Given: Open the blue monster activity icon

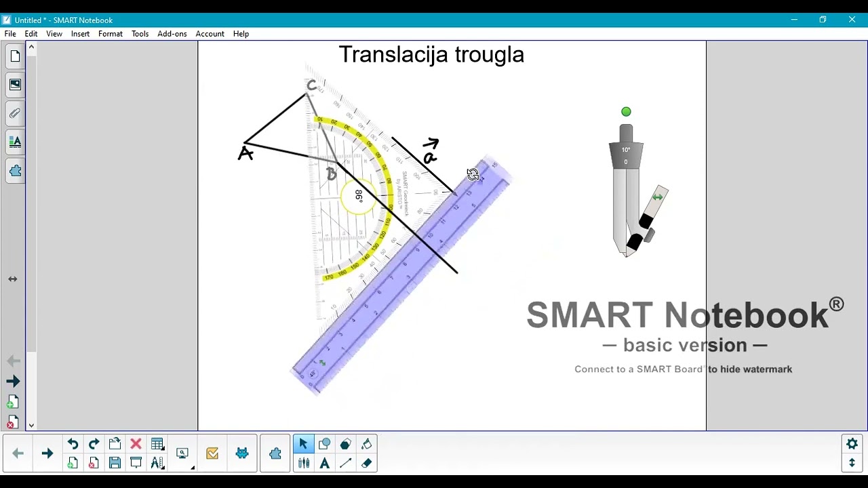Looking at the screenshot, I should point(242,453).
